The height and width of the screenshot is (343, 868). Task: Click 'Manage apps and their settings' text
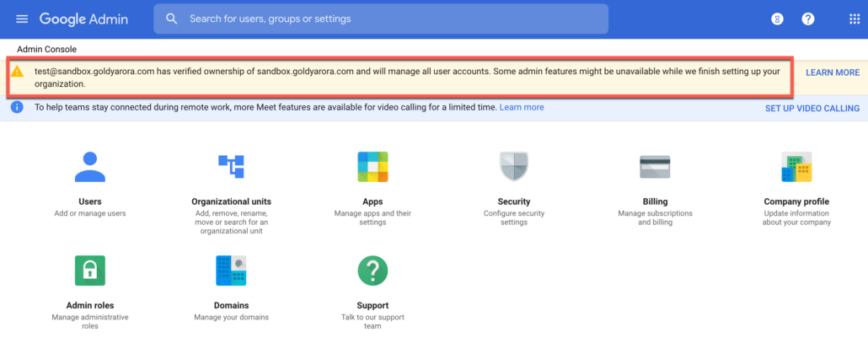[372, 218]
